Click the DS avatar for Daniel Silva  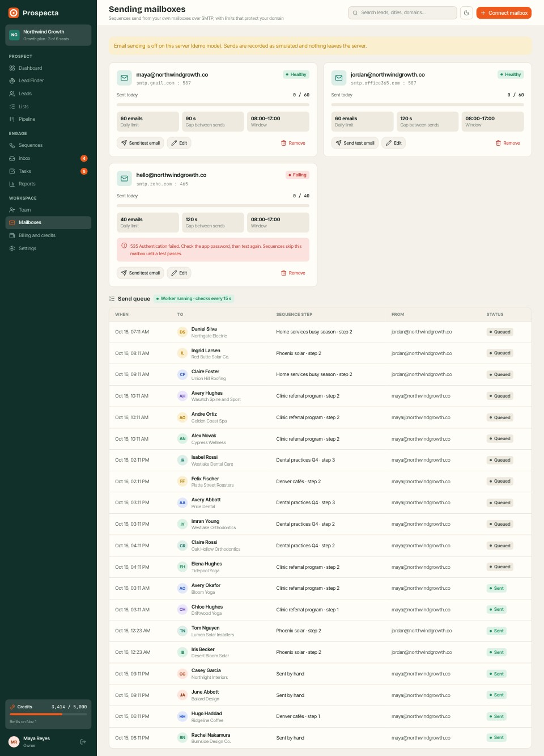coord(182,332)
